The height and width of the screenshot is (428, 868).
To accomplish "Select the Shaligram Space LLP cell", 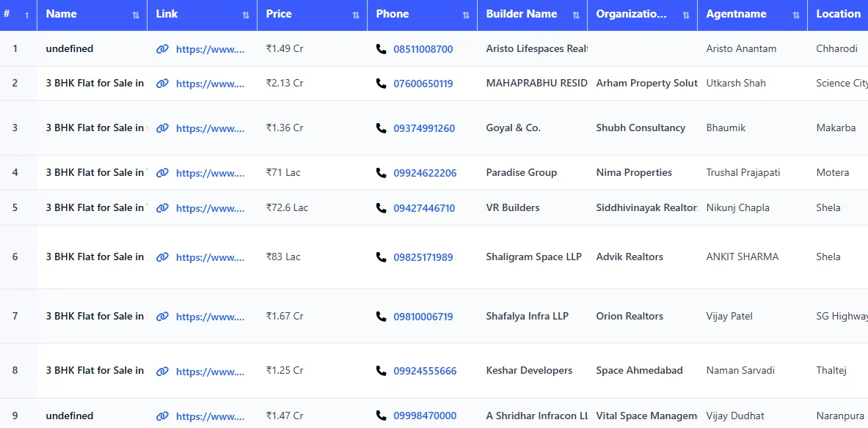I will coord(533,257).
